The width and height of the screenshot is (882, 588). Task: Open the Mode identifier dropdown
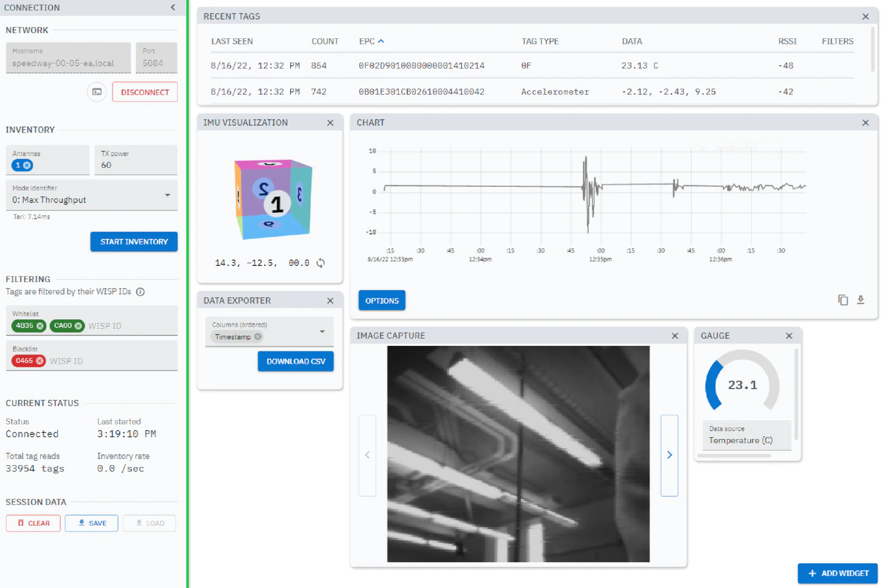(x=167, y=195)
